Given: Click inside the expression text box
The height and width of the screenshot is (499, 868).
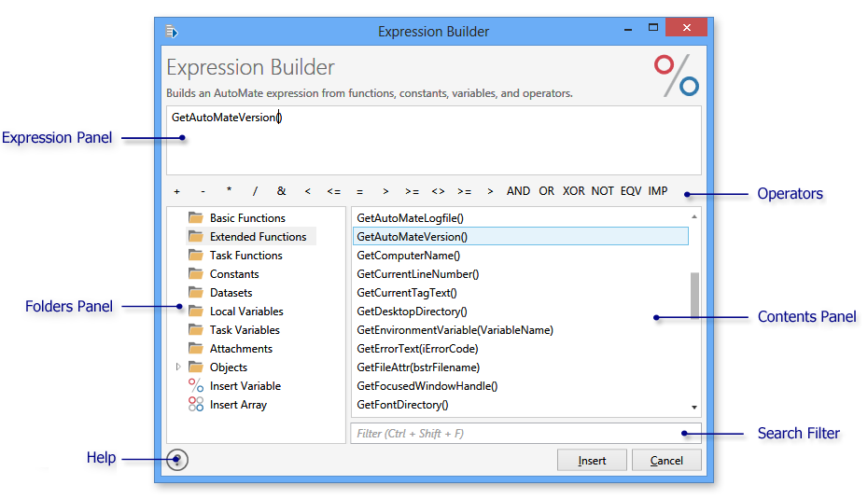Looking at the screenshot, I should [x=433, y=141].
